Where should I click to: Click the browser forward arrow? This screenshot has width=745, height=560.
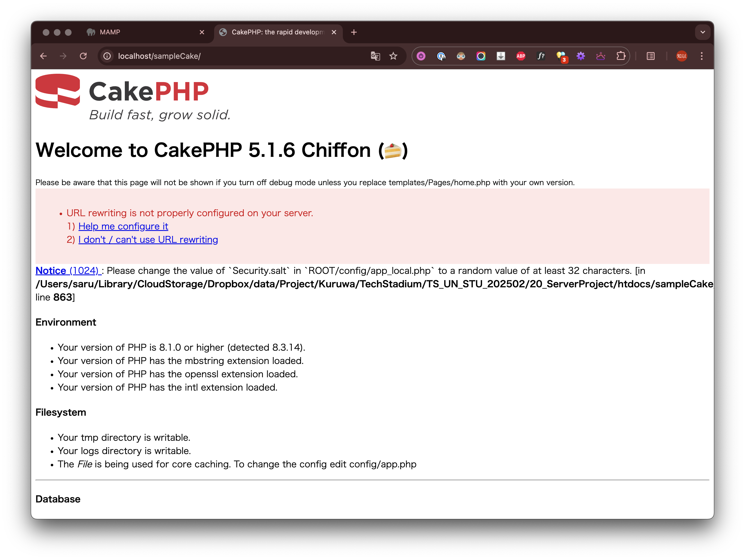[x=63, y=56]
